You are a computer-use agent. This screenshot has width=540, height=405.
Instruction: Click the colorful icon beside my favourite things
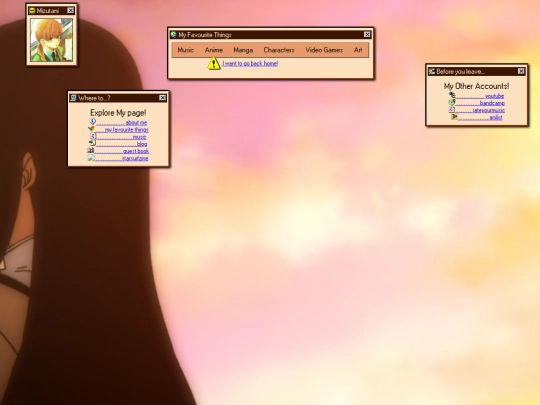[x=91, y=128]
